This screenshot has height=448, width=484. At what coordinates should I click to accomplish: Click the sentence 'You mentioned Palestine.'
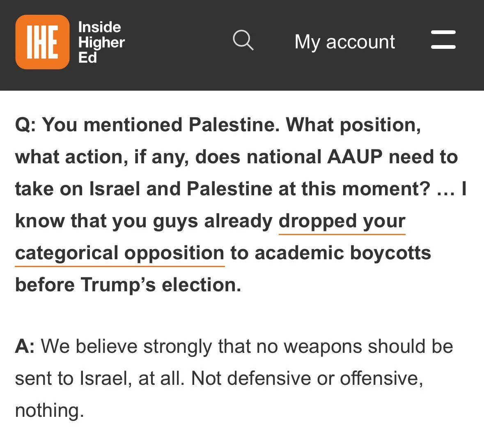pos(161,125)
